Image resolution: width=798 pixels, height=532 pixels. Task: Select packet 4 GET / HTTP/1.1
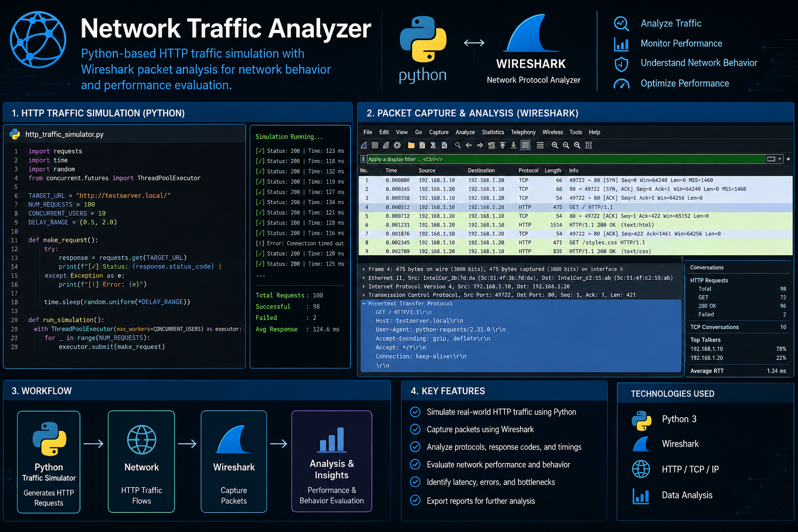coord(576,207)
